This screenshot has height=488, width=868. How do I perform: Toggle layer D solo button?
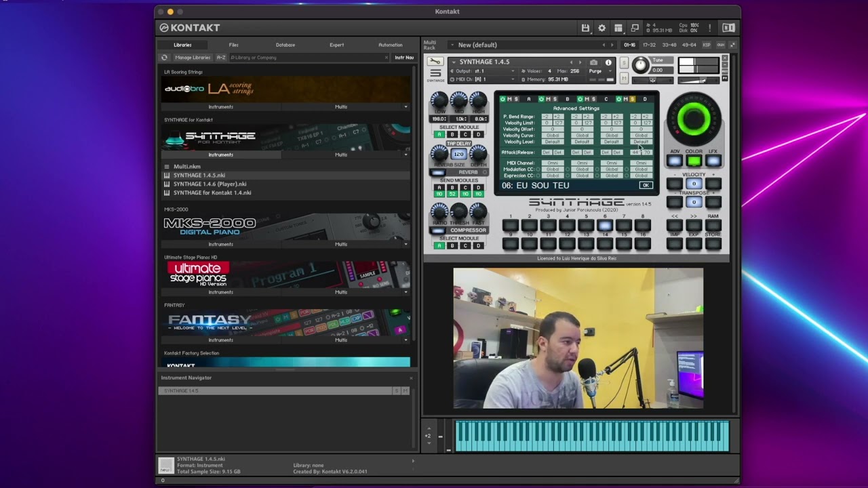click(x=633, y=99)
